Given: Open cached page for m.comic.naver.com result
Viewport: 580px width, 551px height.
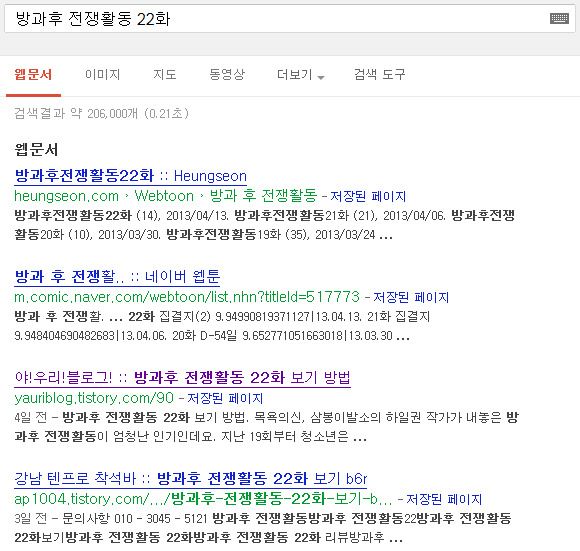Looking at the screenshot, I should tap(411, 297).
